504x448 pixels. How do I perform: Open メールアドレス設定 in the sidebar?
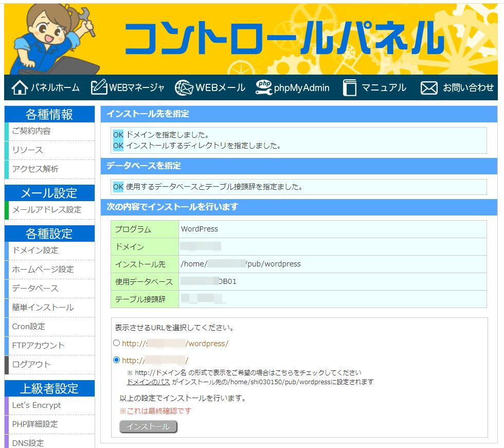pyautogui.click(x=46, y=210)
